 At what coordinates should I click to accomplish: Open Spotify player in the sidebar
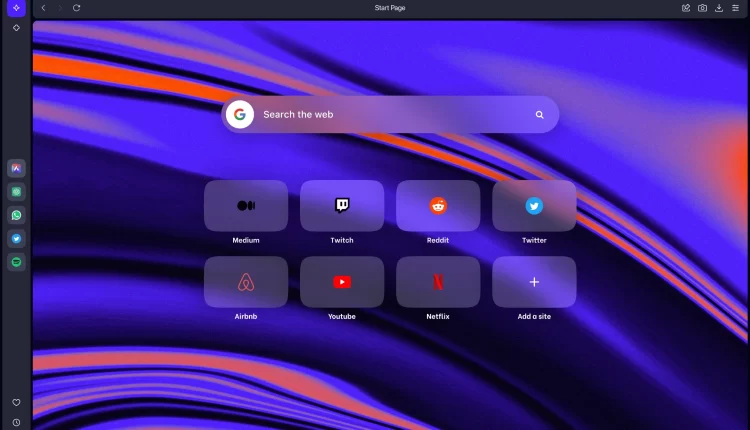[x=16, y=262]
